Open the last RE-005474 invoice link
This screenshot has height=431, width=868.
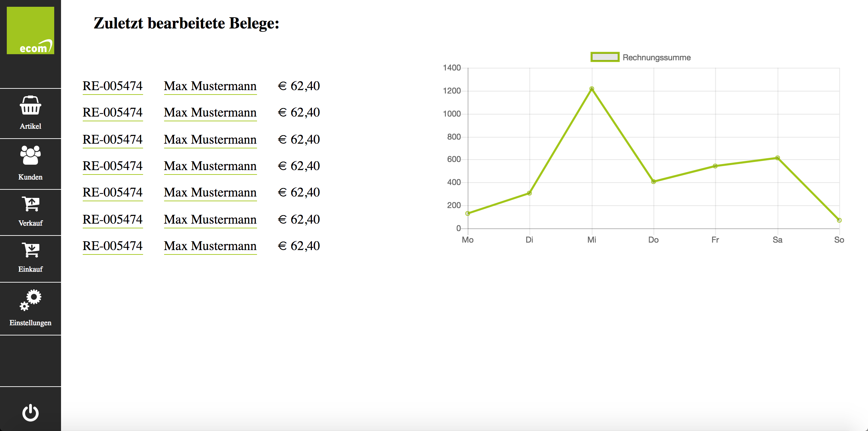113,246
